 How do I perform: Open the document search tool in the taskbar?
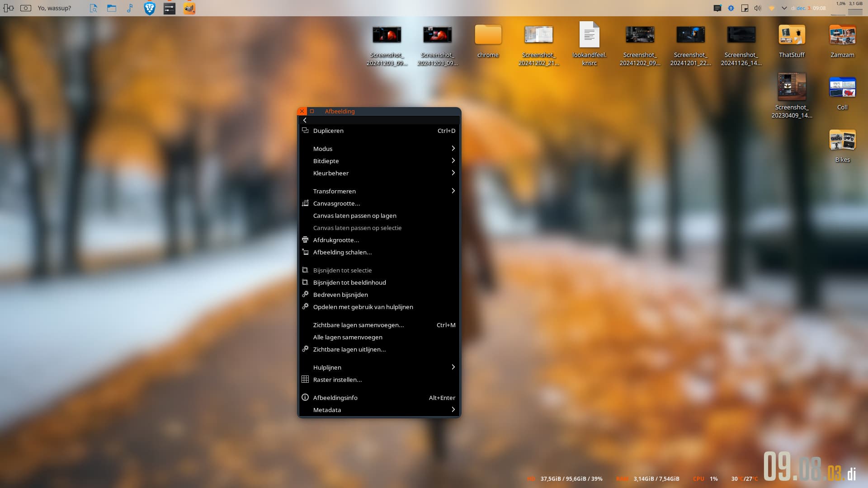(94, 8)
